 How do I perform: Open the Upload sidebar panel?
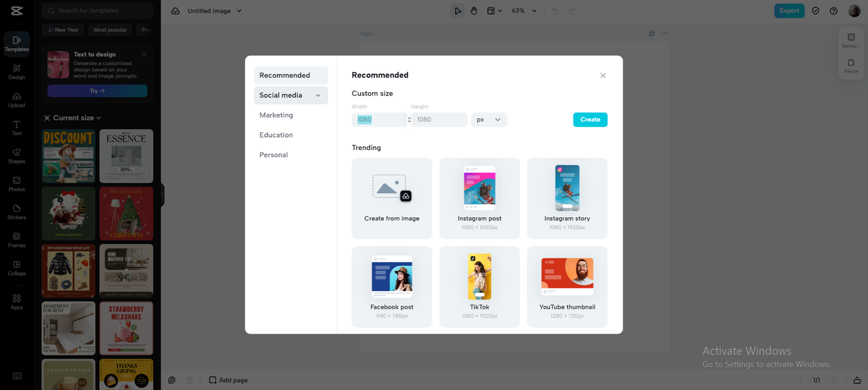17,100
